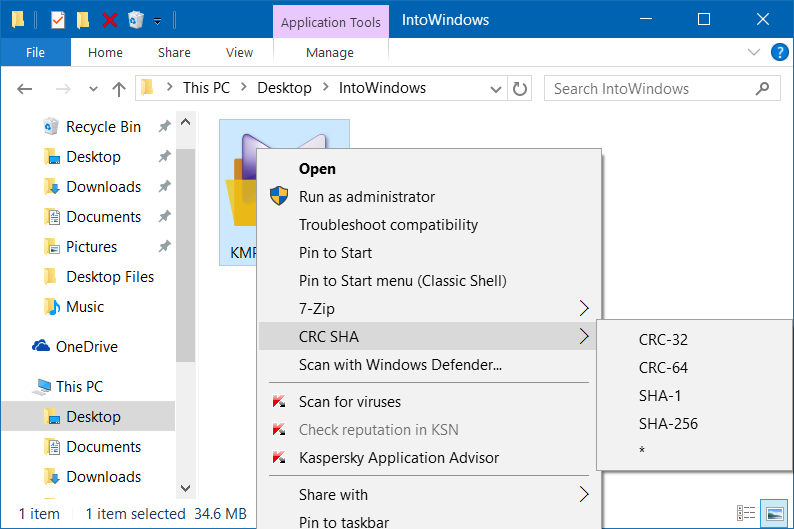This screenshot has height=529, width=794.
Task: Click the Properties checkmark icon in title bar
Action: [x=58, y=19]
